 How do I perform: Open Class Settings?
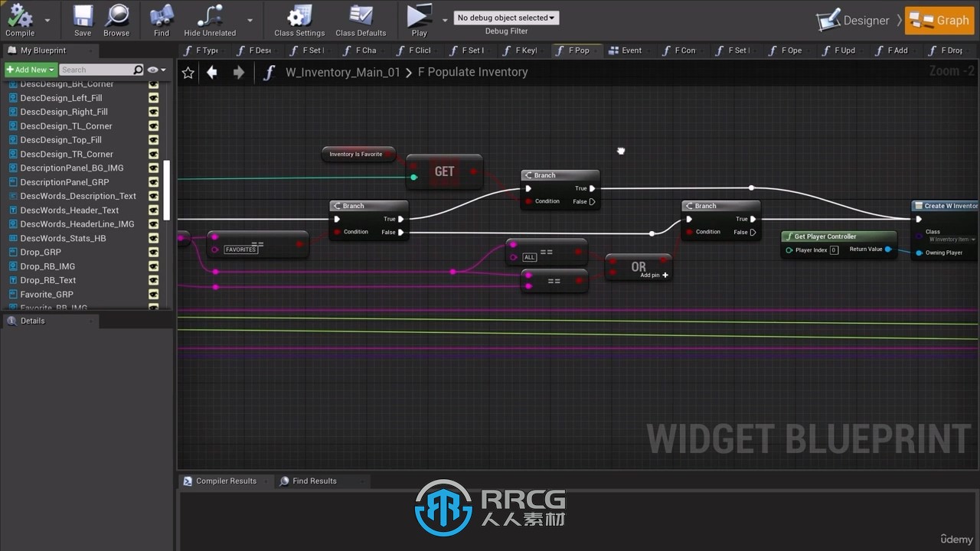click(x=299, y=17)
